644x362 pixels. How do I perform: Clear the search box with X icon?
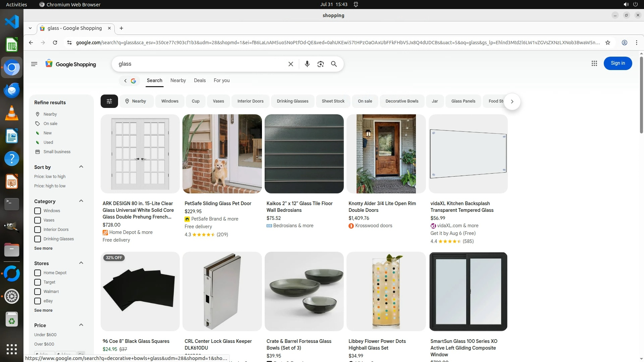pos(291,64)
